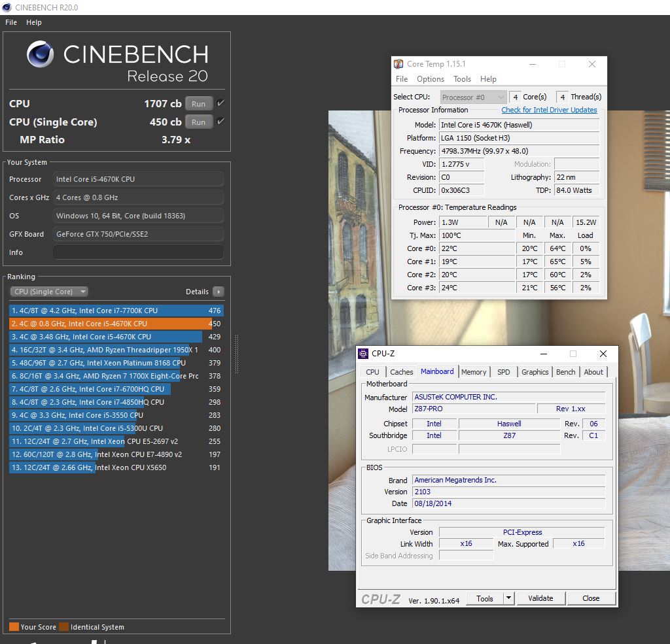The width and height of the screenshot is (670, 644).
Task: Select ranking row Xeon CPU E5-2697 v2
Action: click(x=116, y=441)
